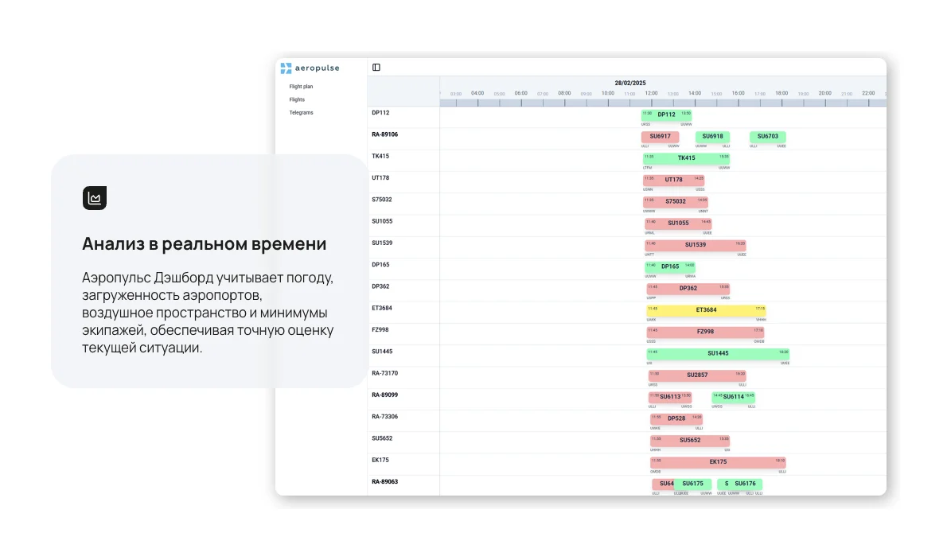Open the SU6114 green flight bar
Image resolution: width=951 pixels, height=560 pixels.
(x=733, y=397)
